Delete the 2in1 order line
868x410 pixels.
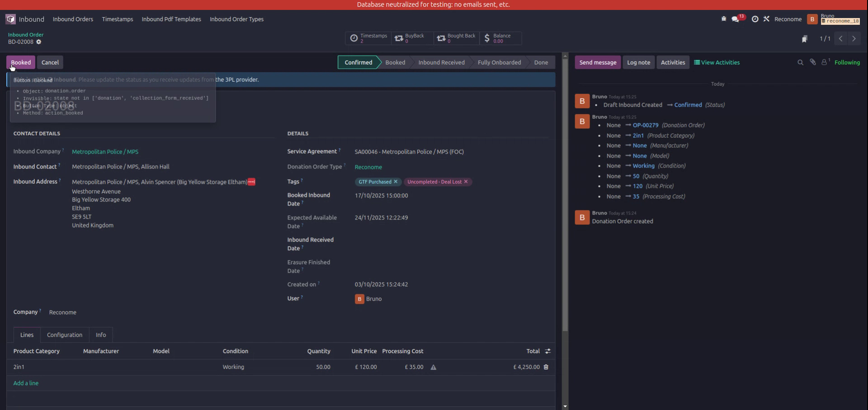point(546,367)
